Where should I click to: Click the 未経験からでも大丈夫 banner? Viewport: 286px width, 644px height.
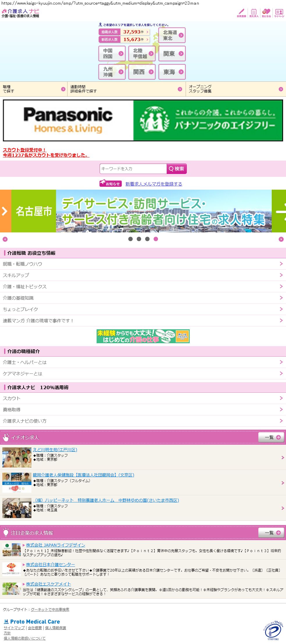click(143, 336)
